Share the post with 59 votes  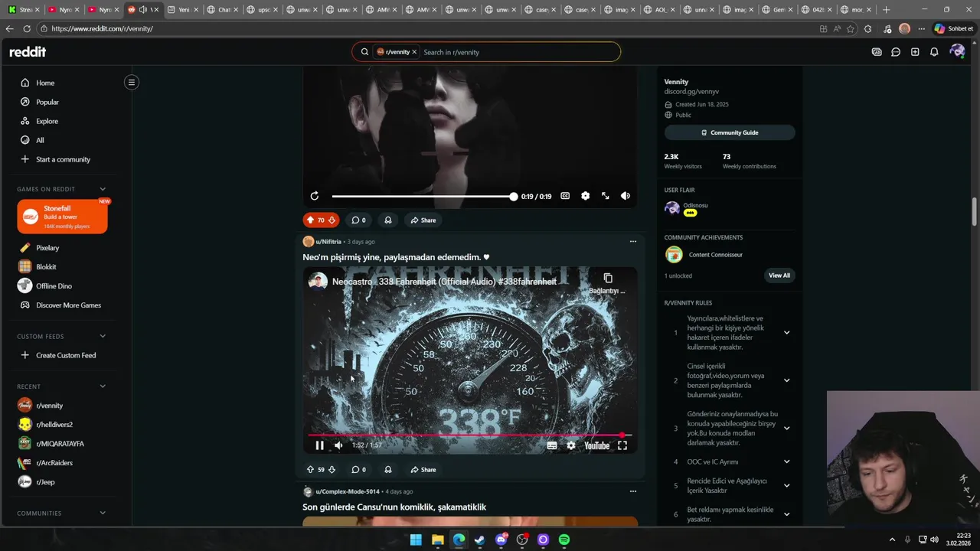click(x=423, y=470)
